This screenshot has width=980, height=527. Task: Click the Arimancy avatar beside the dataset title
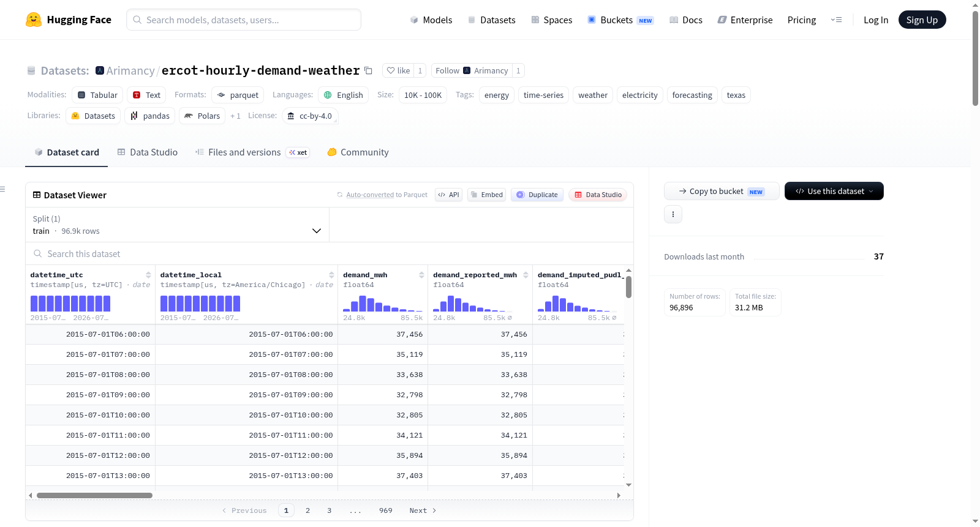pos(100,70)
